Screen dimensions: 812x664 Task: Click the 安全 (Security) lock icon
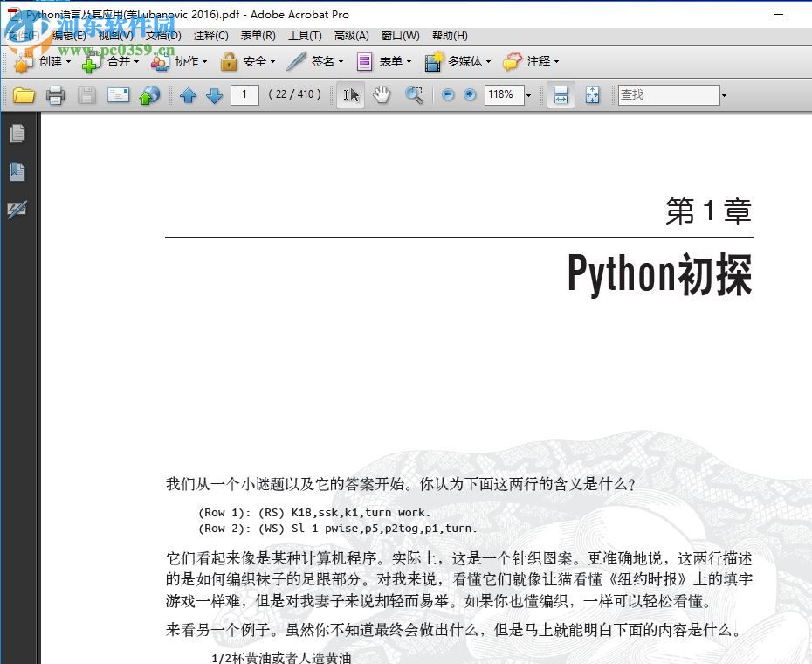[x=229, y=61]
